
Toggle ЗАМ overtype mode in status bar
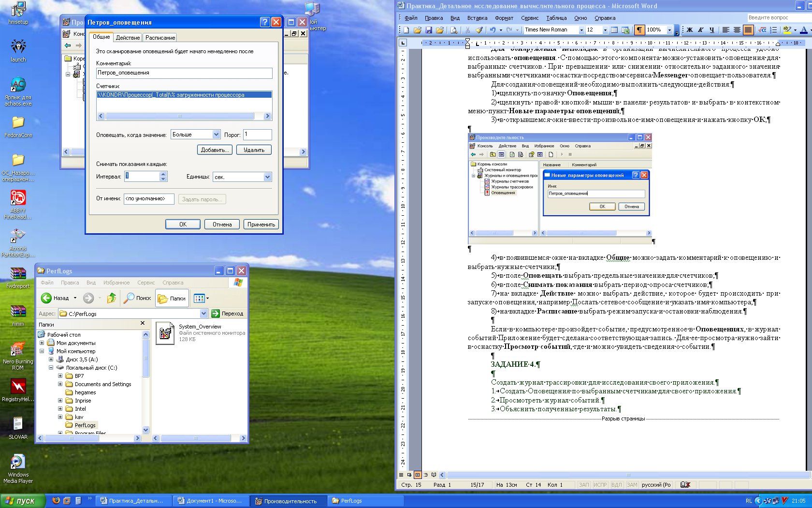[632, 485]
